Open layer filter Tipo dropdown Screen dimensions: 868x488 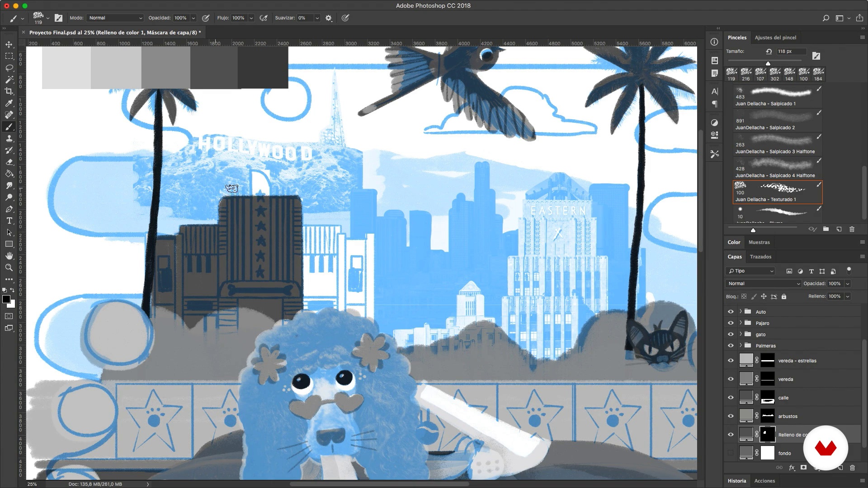(750, 271)
